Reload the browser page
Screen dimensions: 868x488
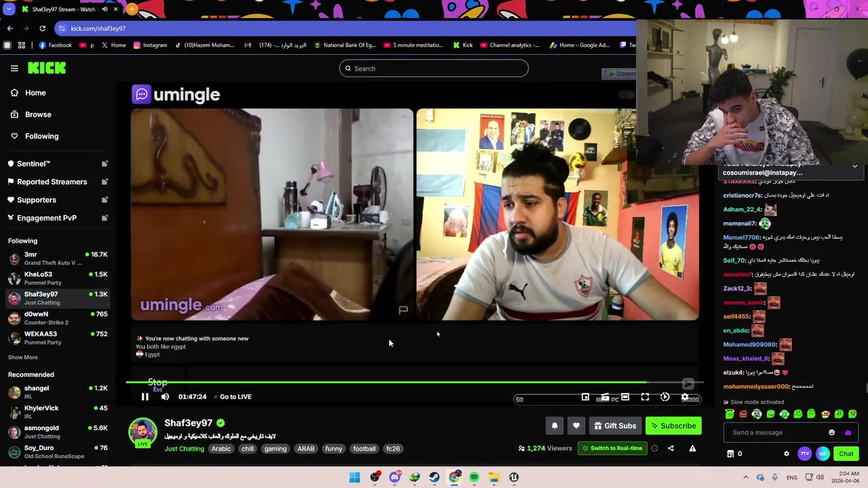pos(42,28)
